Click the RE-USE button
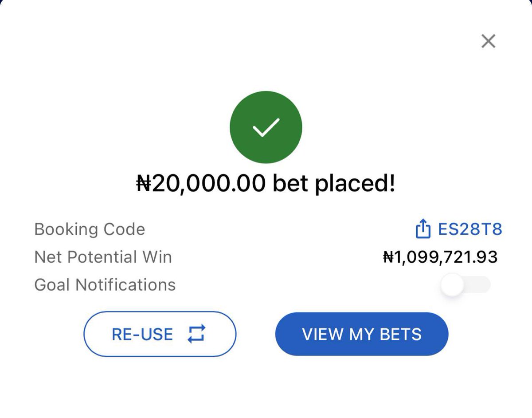The image size is (532, 418). 160,334
